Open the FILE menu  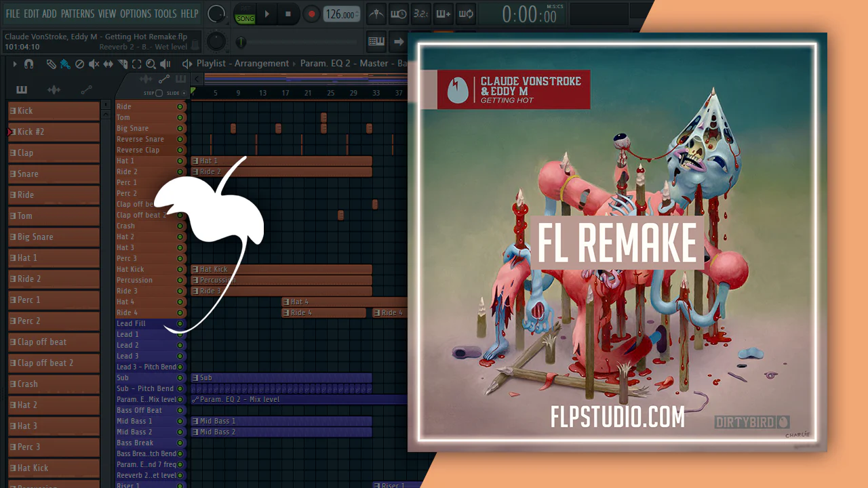coord(13,14)
